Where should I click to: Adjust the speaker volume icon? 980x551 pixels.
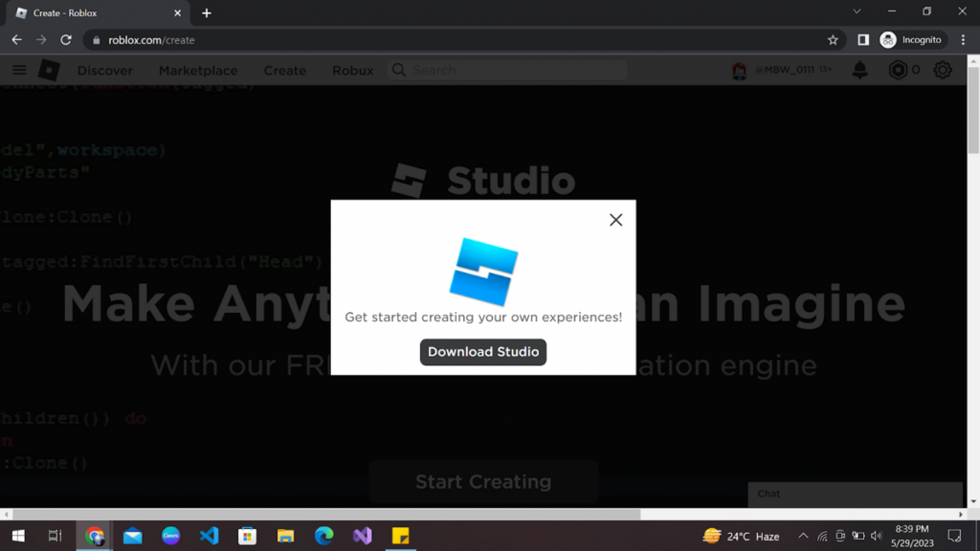(877, 536)
